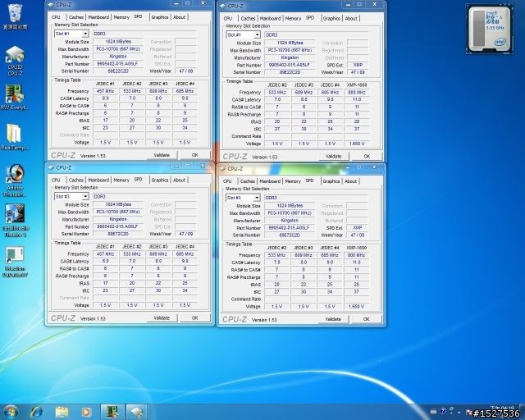Open the Caches tab in the Slot #1 XMP window
This screenshot has height=420, width=525.
(x=248, y=18)
